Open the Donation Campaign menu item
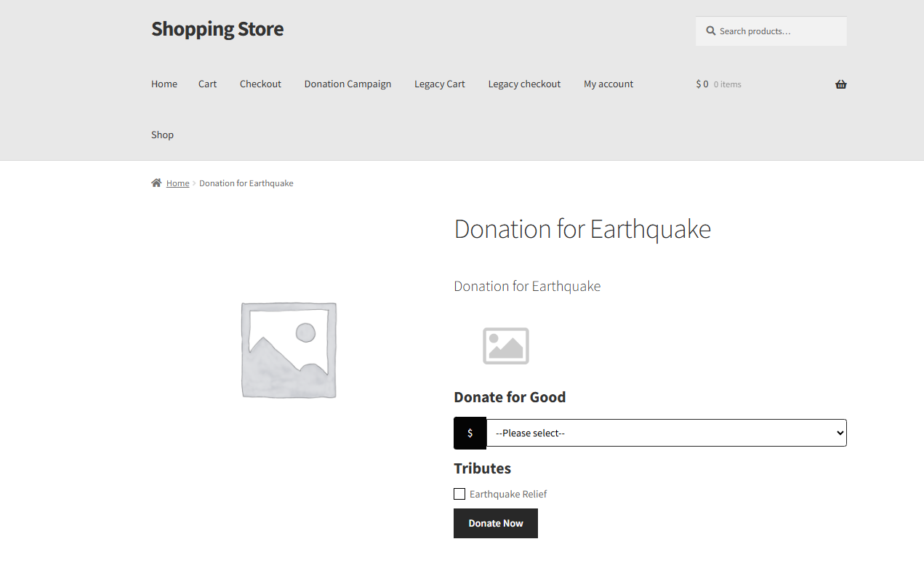 pos(347,84)
